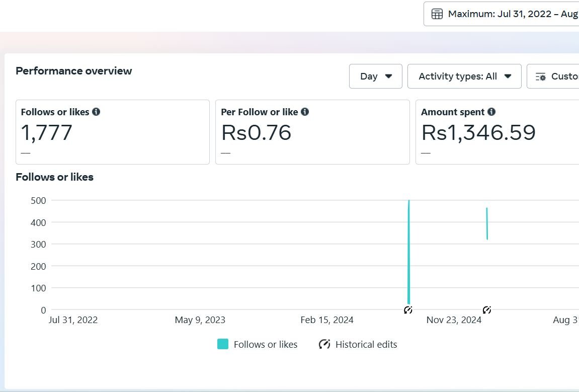Click the Customize button label
This screenshot has width=579, height=392.
point(564,76)
